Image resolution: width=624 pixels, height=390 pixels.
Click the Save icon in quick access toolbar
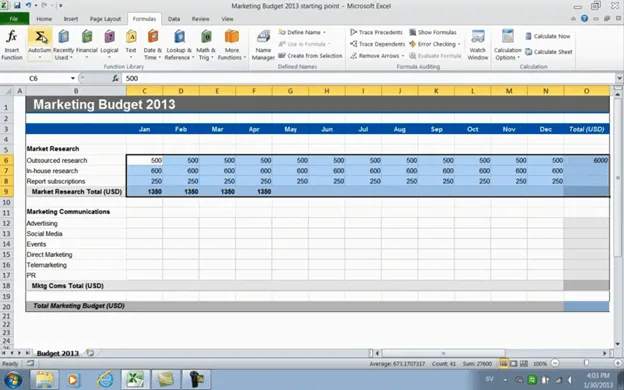coord(17,6)
